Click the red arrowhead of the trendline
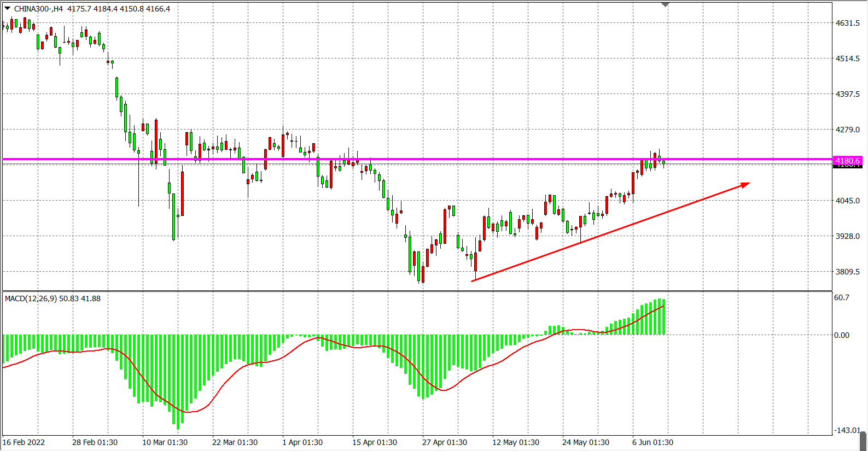 click(x=745, y=185)
